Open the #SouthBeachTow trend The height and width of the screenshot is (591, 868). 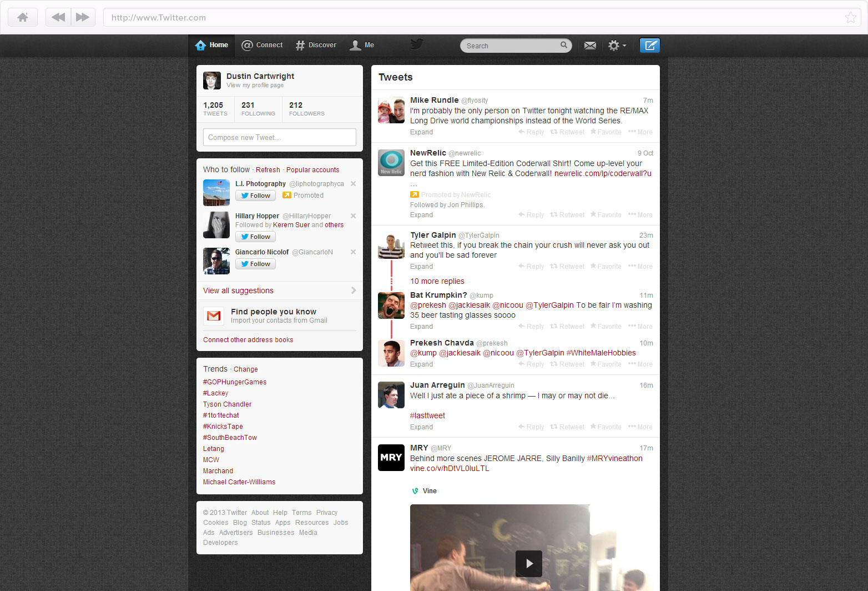(x=230, y=438)
